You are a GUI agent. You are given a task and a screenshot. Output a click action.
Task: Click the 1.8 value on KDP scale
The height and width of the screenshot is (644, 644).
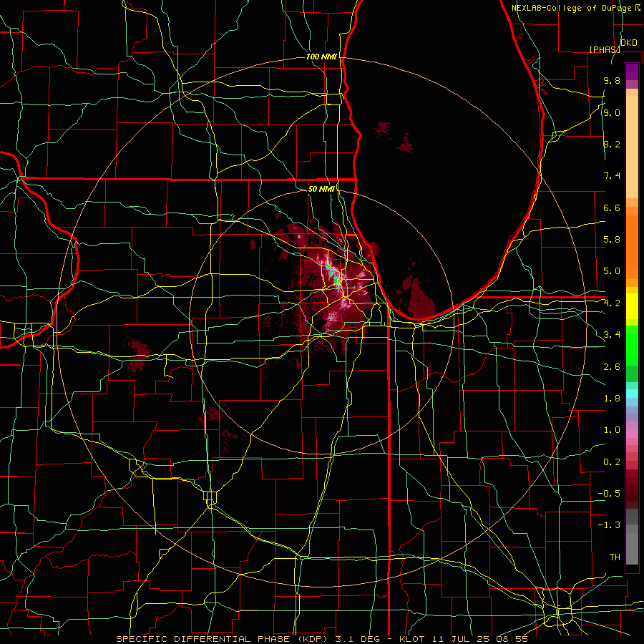pos(612,399)
